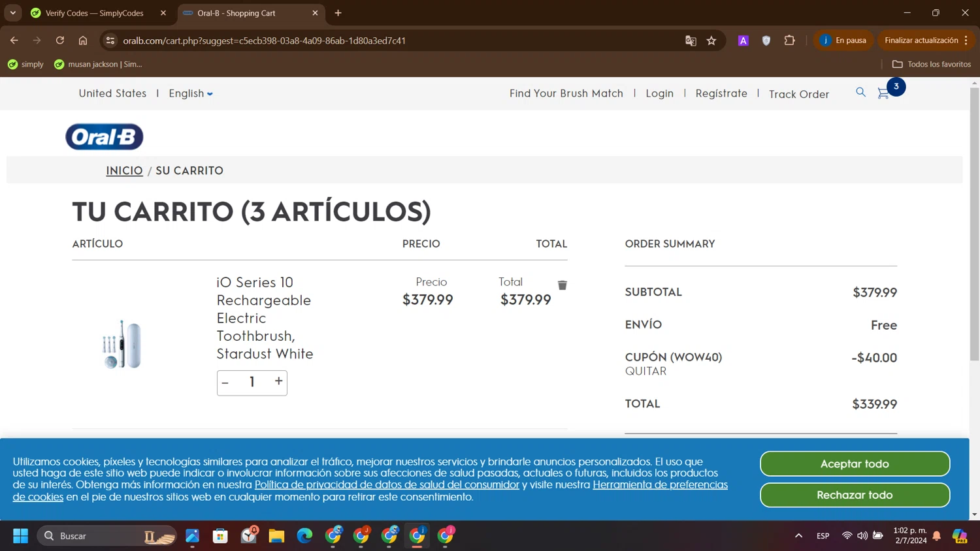Screen dimensions: 980x551
Task: Open the Wi-Fi network tray icon
Action: (x=847, y=536)
